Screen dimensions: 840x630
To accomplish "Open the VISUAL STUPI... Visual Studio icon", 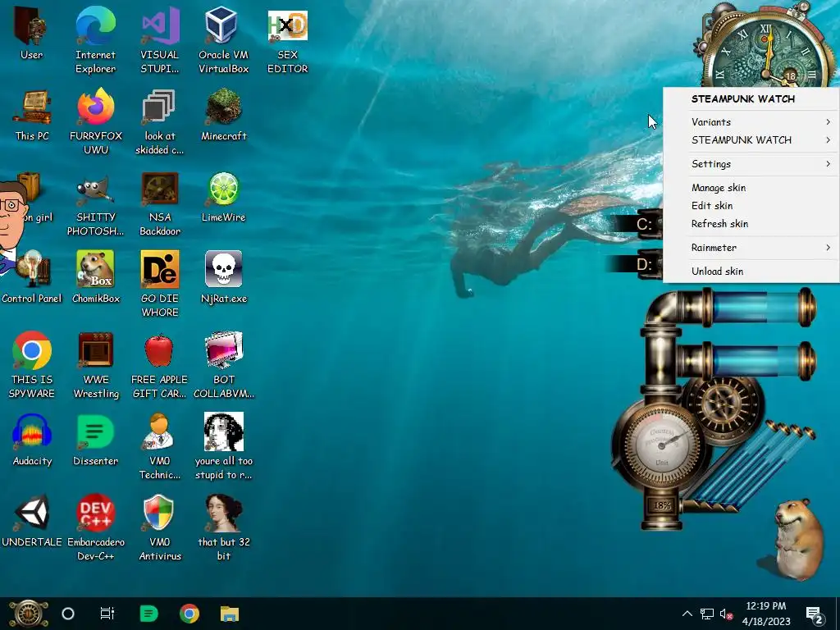I will [160, 25].
